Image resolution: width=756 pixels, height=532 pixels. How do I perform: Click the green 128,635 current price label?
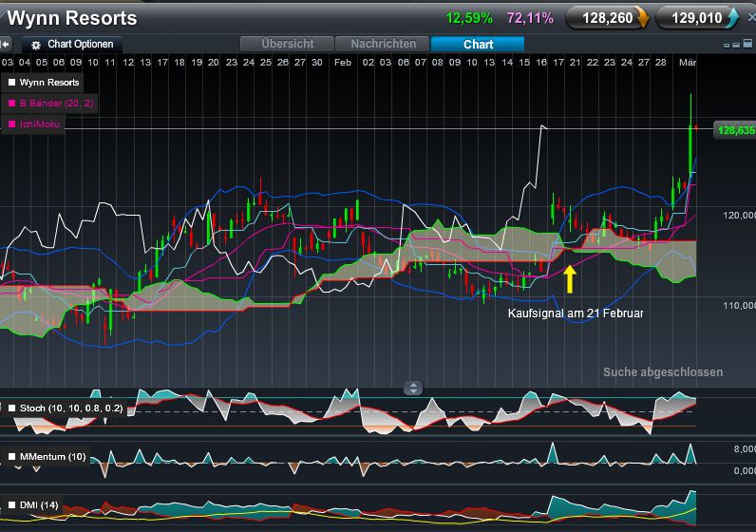coord(735,131)
